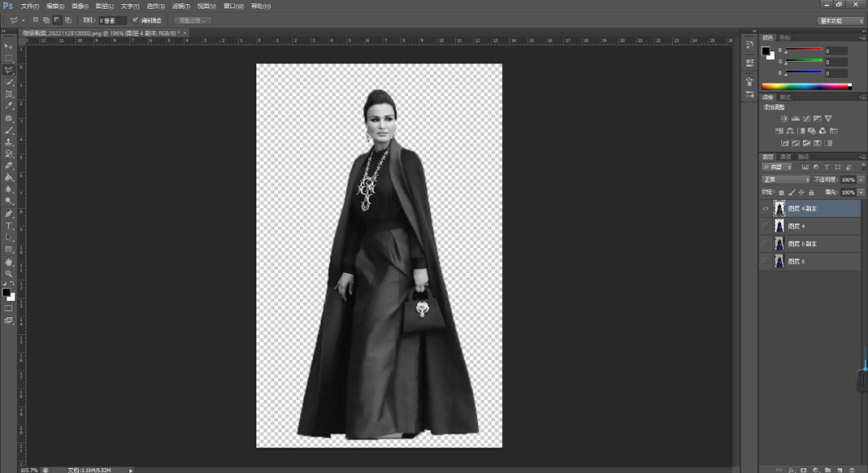Viewport: 868px width, 473px height.
Task: Open the 图层(L) menu
Action: [x=104, y=6]
